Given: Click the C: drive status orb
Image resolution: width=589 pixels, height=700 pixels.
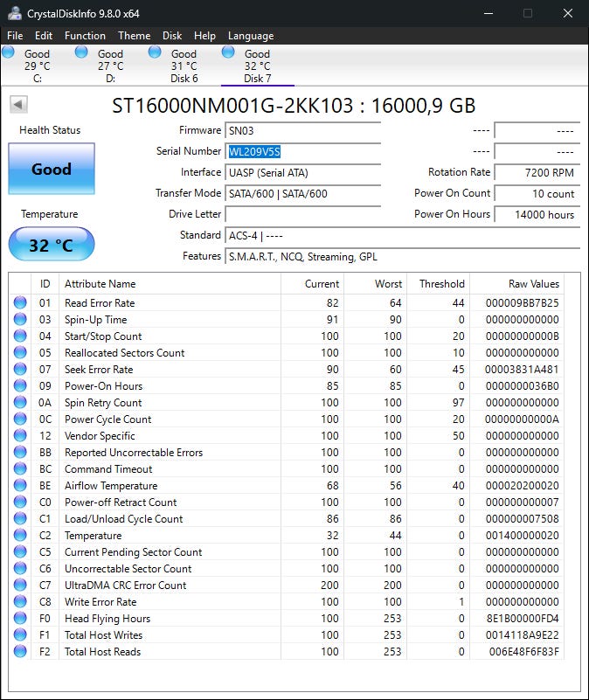Looking at the screenshot, I should coord(9,52).
